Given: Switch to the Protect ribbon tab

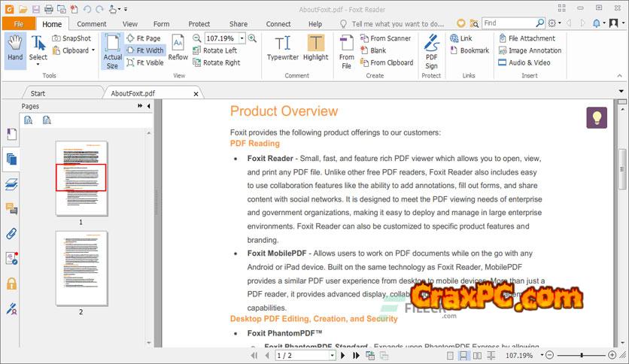Looking at the screenshot, I should [199, 24].
